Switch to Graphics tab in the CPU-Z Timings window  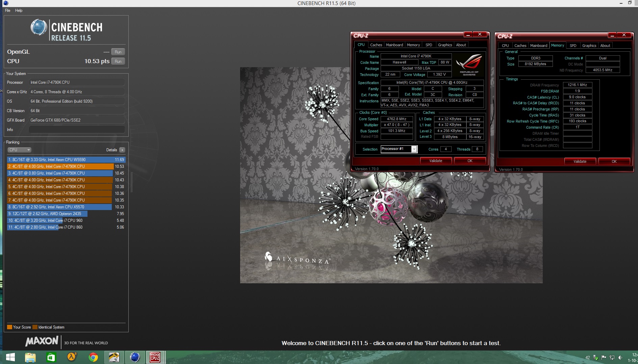pos(589,46)
